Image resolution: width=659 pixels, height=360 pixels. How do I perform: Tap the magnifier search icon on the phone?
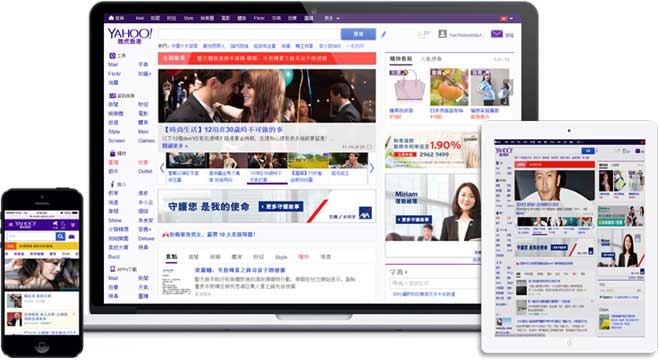tap(61, 236)
